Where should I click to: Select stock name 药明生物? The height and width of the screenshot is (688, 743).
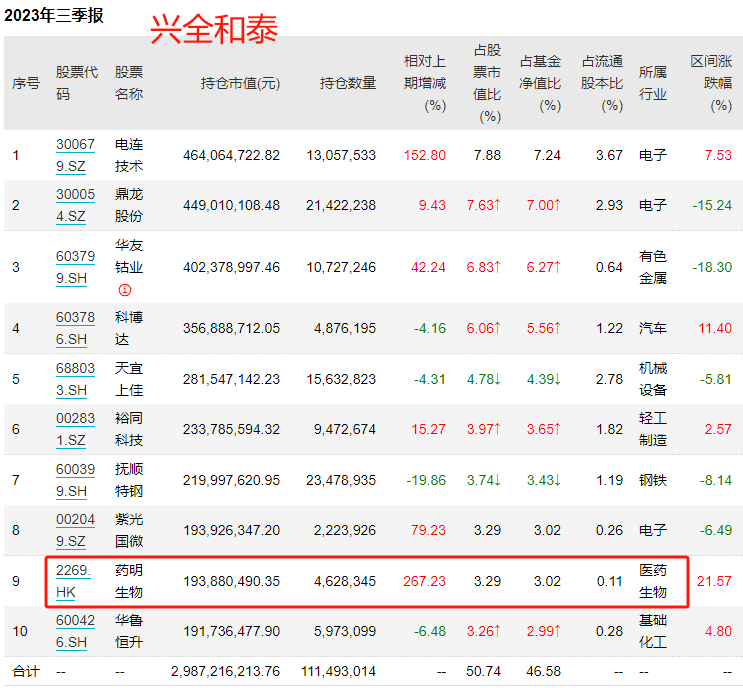tap(128, 581)
